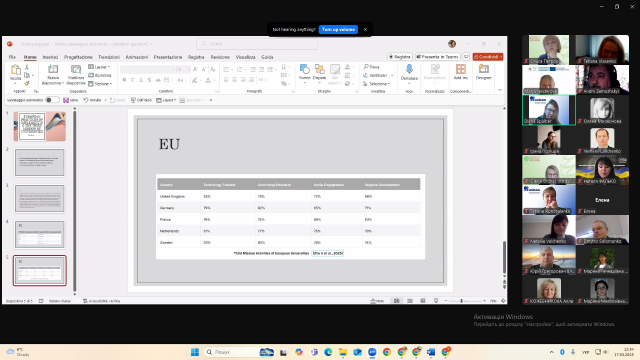Viewport: 640px width, 360px height.
Task: Click the Trova find button
Action: point(371,67)
